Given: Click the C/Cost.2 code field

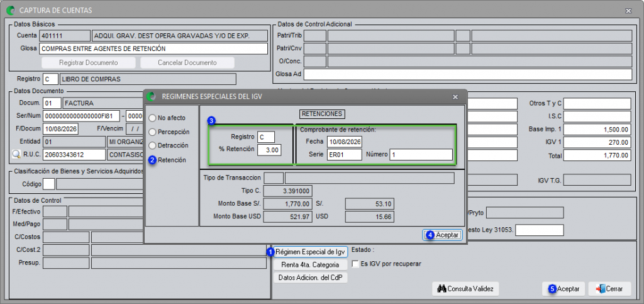Looking at the screenshot, I should click(x=66, y=250).
